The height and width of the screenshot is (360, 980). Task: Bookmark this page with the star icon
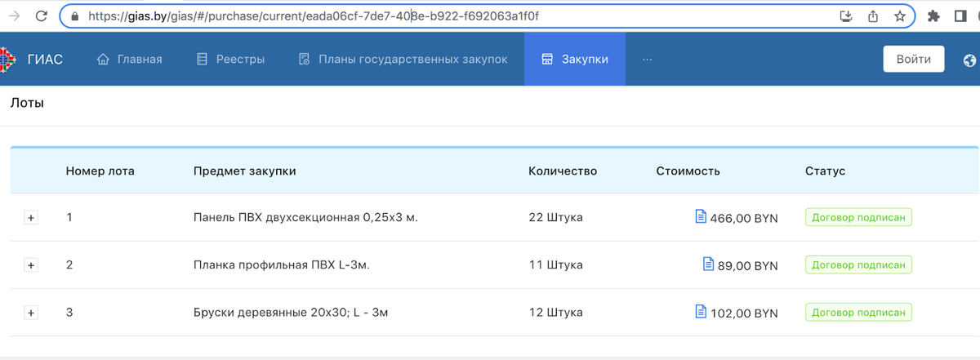coord(899,16)
